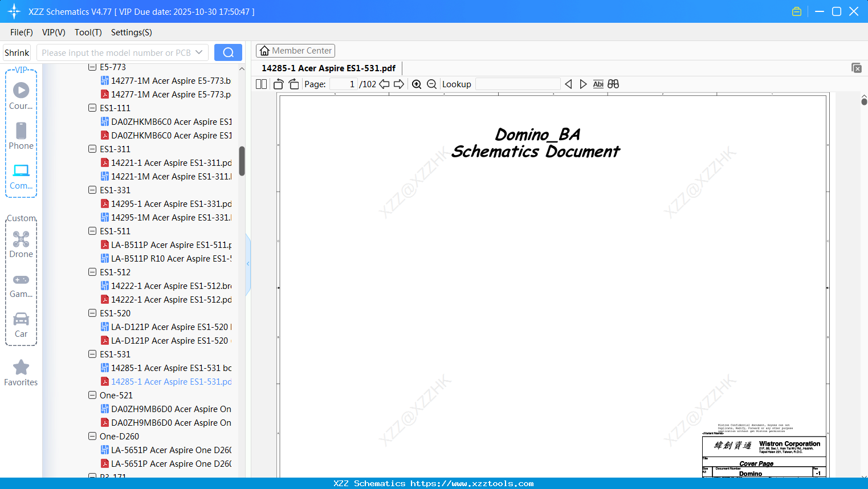This screenshot has height=489, width=868.
Task: Collapse the ES1-331 tree node
Action: click(x=92, y=190)
